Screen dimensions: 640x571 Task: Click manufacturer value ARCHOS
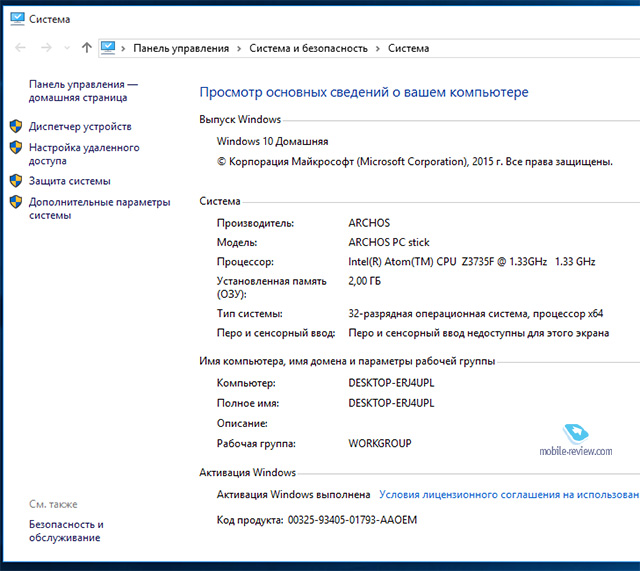[x=369, y=223]
